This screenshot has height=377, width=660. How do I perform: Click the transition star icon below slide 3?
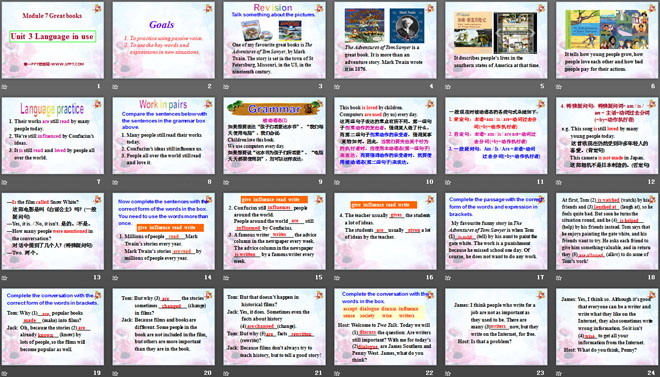(x=226, y=87)
